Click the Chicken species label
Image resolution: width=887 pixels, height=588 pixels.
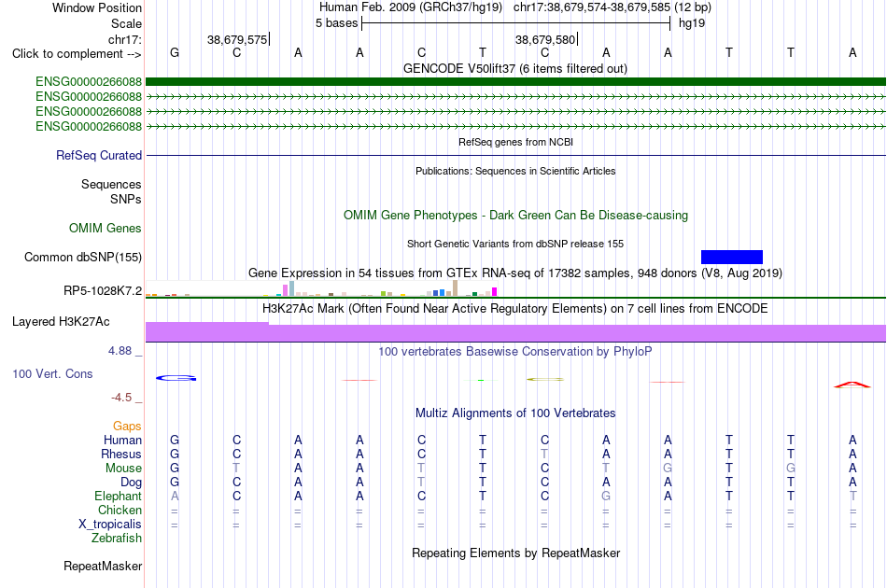point(120,510)
